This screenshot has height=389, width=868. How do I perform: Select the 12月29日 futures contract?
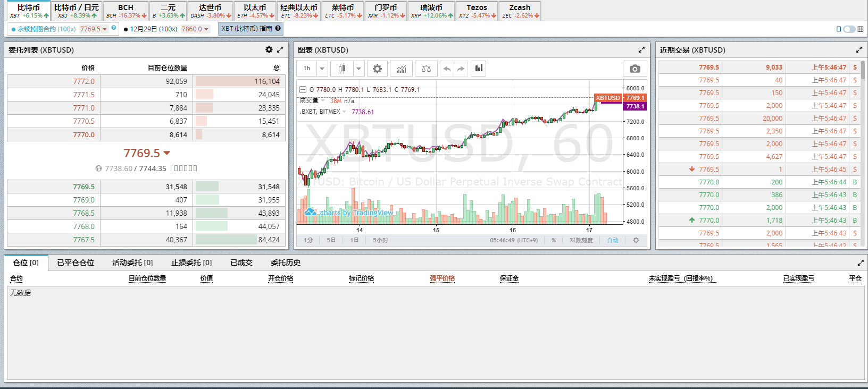[151, 29]
